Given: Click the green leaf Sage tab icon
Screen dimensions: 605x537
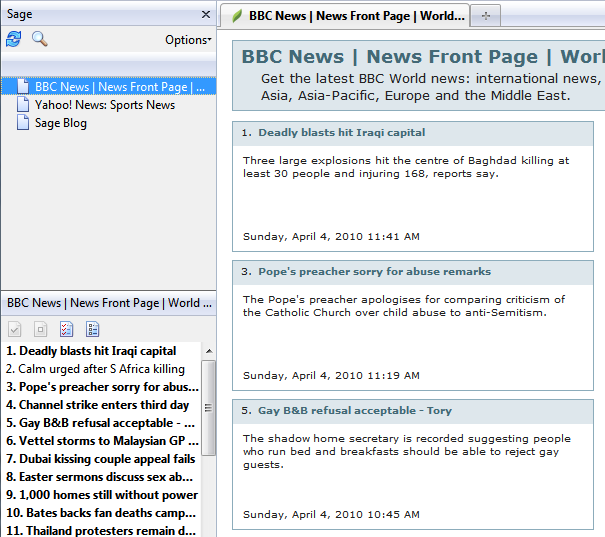Looking at the screenshot, I should (237, 16).
